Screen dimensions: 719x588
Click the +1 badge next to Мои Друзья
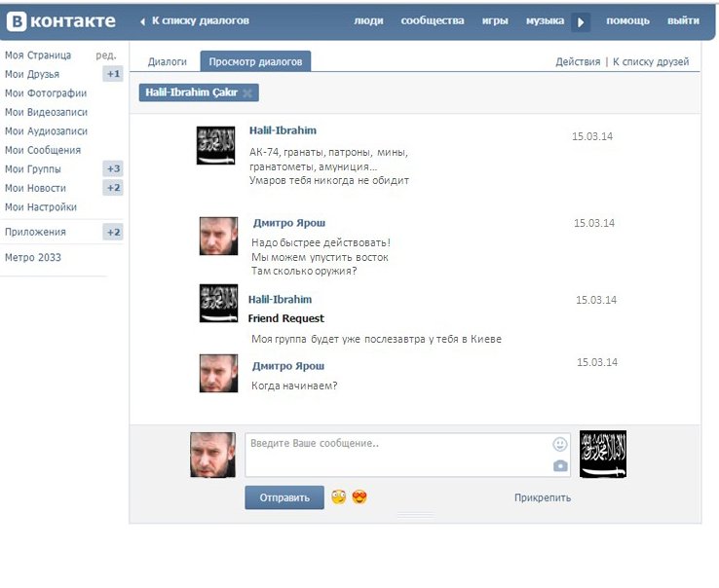pyautogui.click(x=113, y=74)
